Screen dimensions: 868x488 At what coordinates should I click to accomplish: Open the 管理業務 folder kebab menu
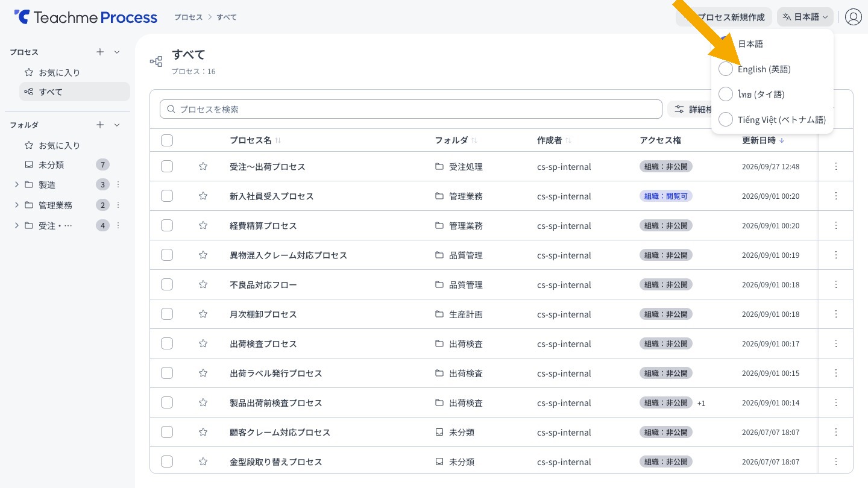pos(118,205)
